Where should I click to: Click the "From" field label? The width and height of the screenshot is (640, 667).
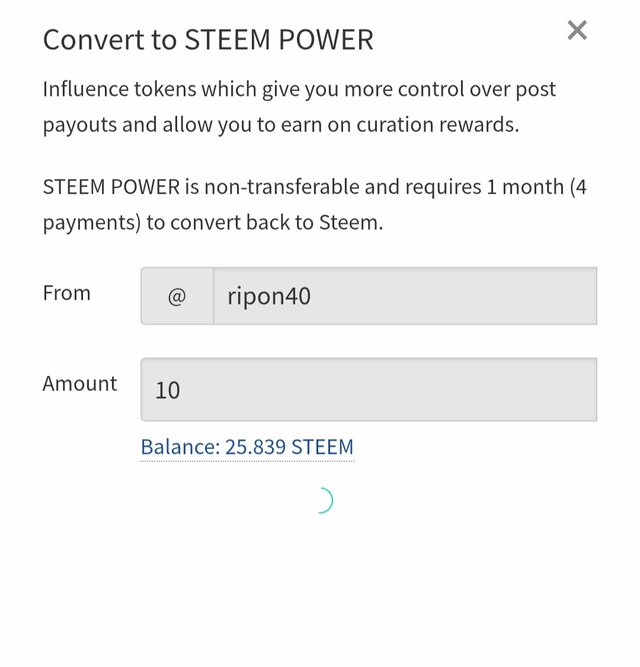click(67, 293)
